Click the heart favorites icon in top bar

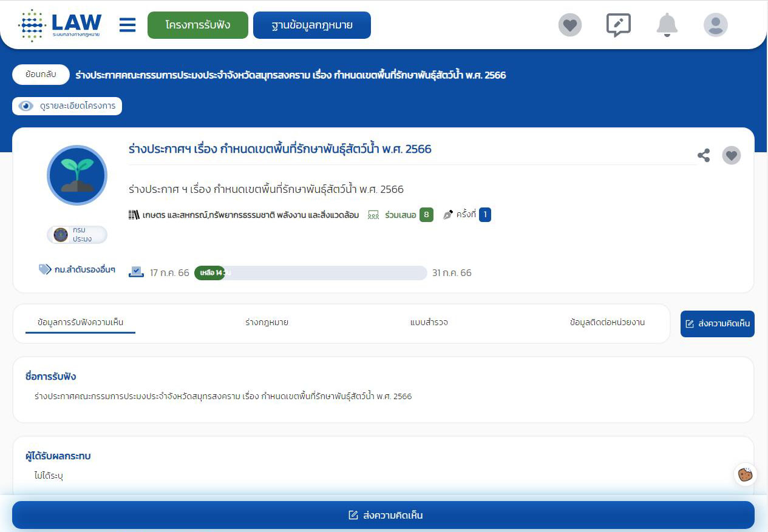(x=569, y=25)
